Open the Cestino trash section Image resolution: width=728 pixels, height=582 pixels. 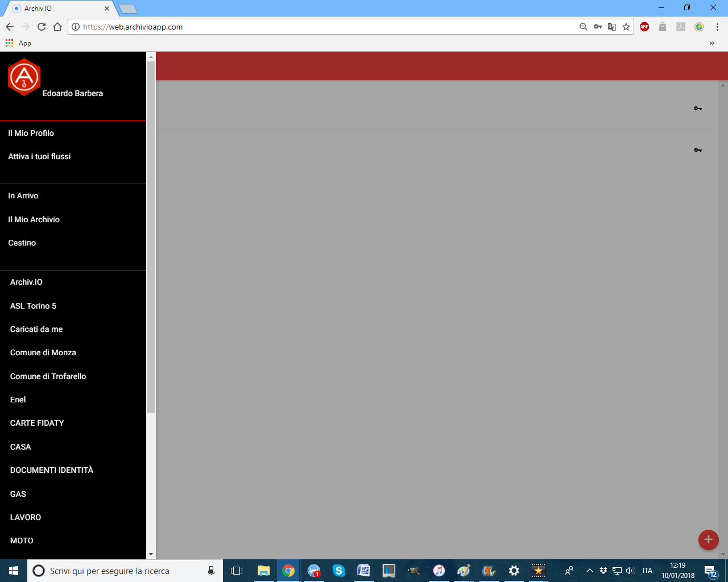[22, 243]
